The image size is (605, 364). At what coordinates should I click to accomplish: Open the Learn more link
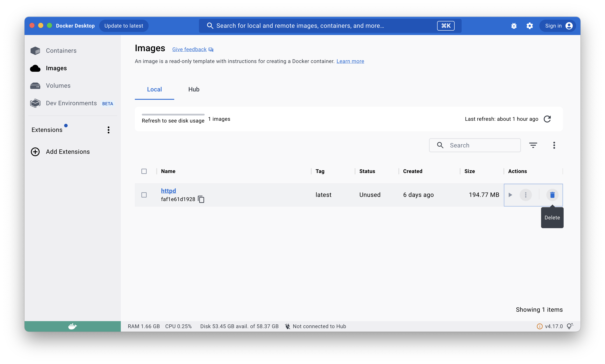[x=350, y=61]
